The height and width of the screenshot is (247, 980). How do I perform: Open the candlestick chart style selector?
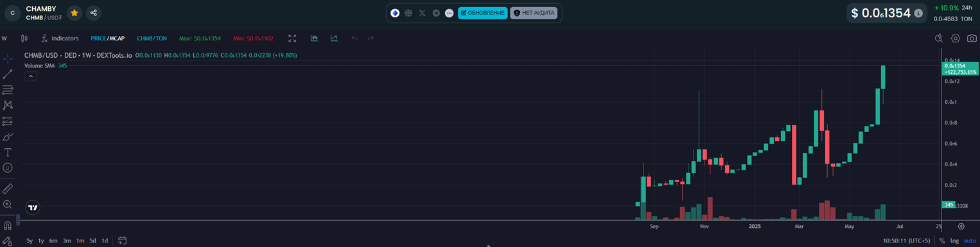click(x=24, y=38)
